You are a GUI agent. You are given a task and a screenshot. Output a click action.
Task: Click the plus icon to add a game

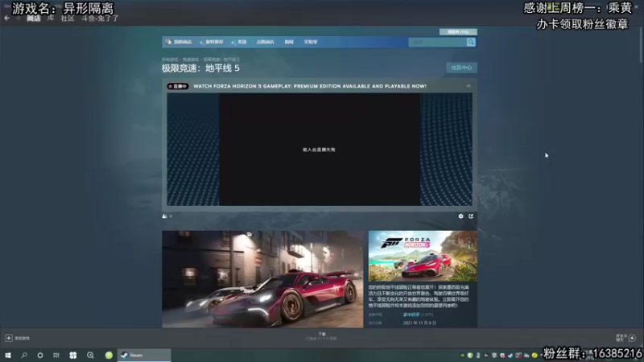[9, 338]
